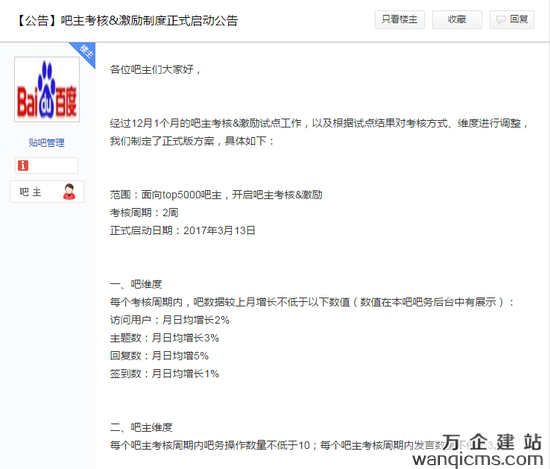Click the red "i" badge icon
The width and height of the screenshot is (550, 469).
click(23, 165)
